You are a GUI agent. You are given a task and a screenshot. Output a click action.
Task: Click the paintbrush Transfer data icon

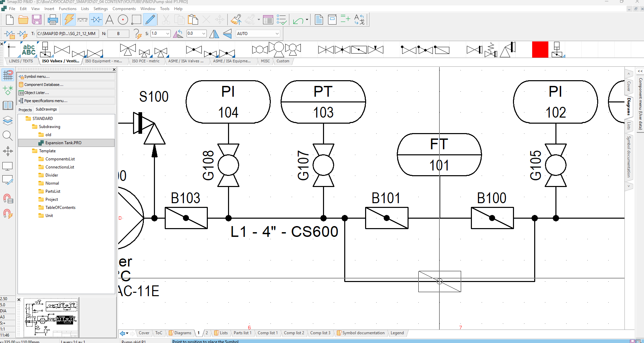236,20
